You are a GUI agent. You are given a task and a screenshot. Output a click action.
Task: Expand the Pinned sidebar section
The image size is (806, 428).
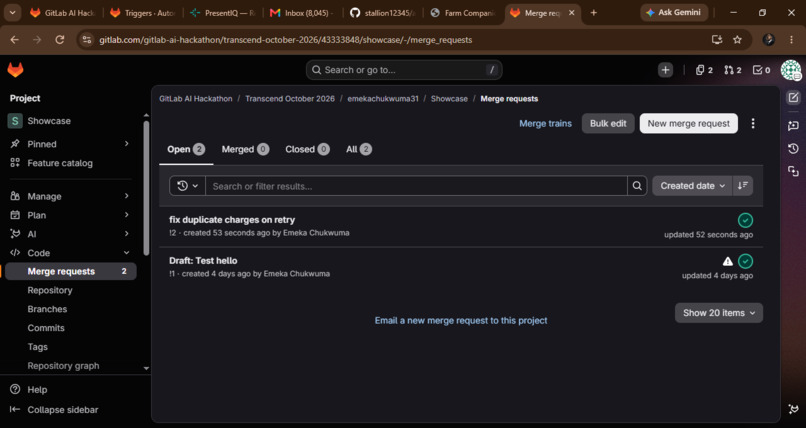point(69,144)
